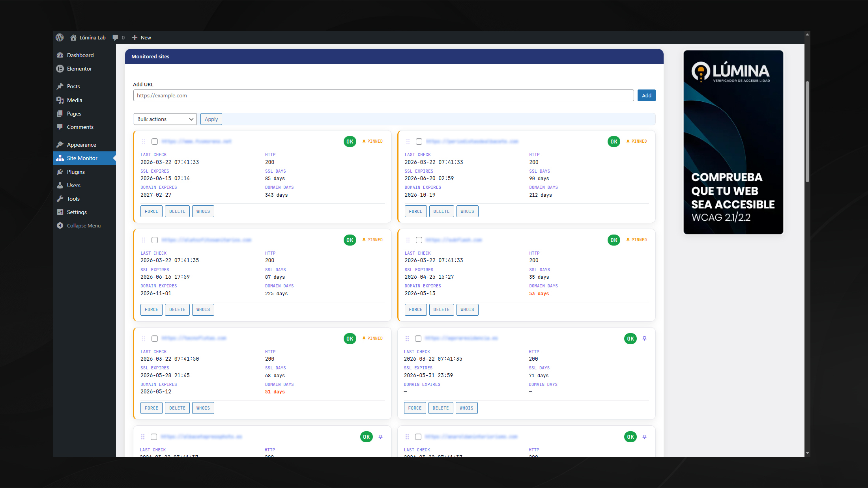Open the Settings sidebar menu

77,212
